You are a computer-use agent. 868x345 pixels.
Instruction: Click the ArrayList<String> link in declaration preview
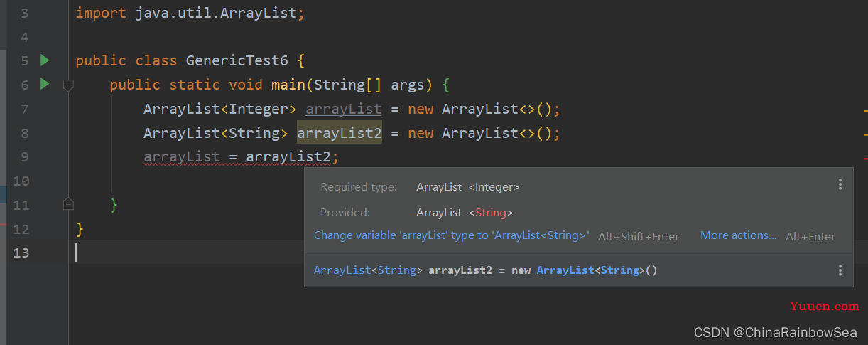click(x=368, y=271)
